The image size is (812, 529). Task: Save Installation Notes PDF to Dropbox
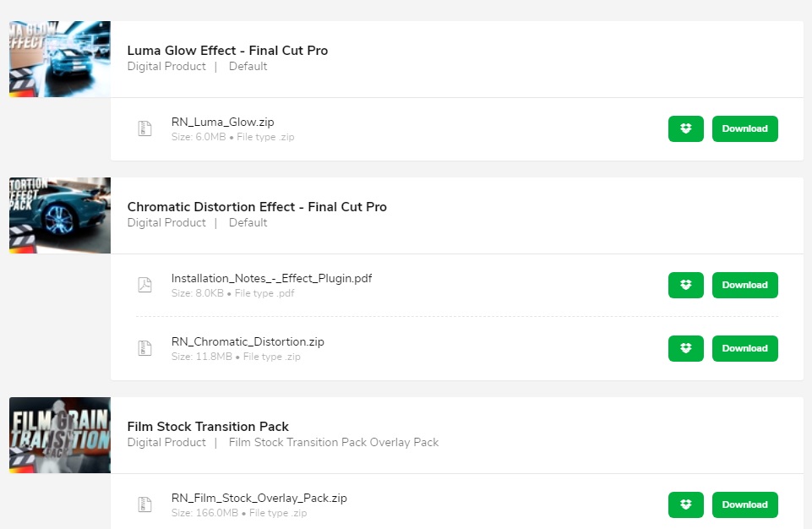pos(685,285)
